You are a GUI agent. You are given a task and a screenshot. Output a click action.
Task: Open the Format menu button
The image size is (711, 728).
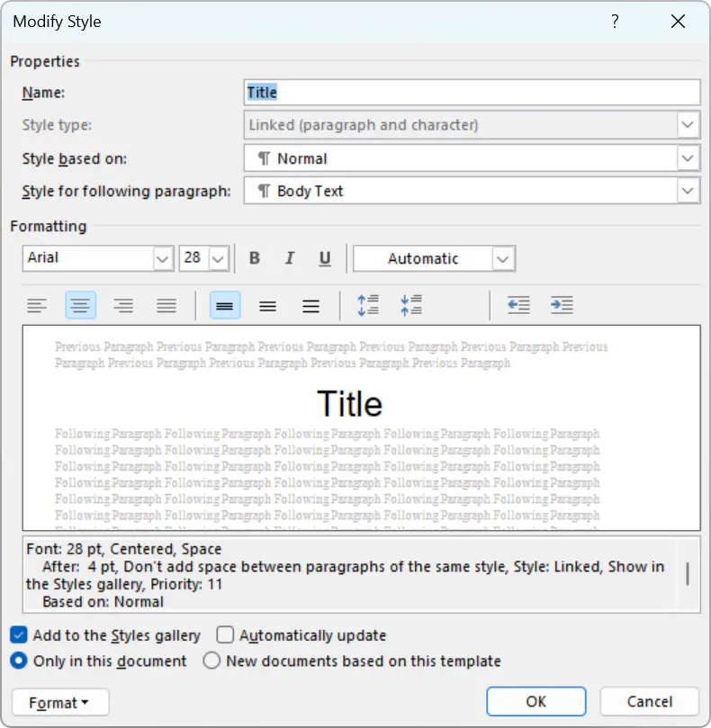coord(60,702)
